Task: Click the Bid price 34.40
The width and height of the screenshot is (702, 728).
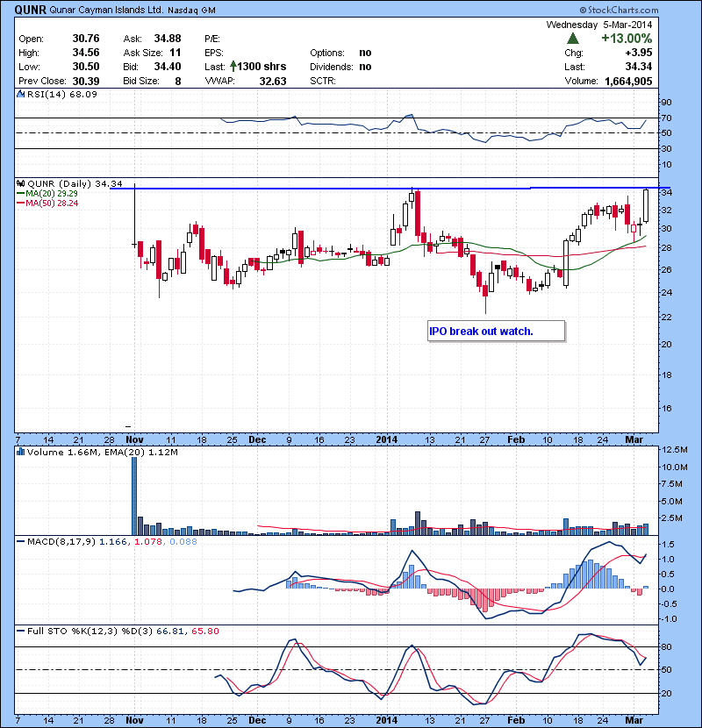Action: pyautogui.click(x=168, y=67)
